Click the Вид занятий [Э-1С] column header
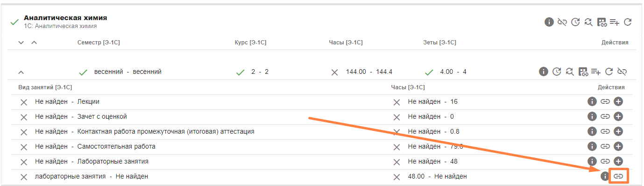 [x=45, y=87]
